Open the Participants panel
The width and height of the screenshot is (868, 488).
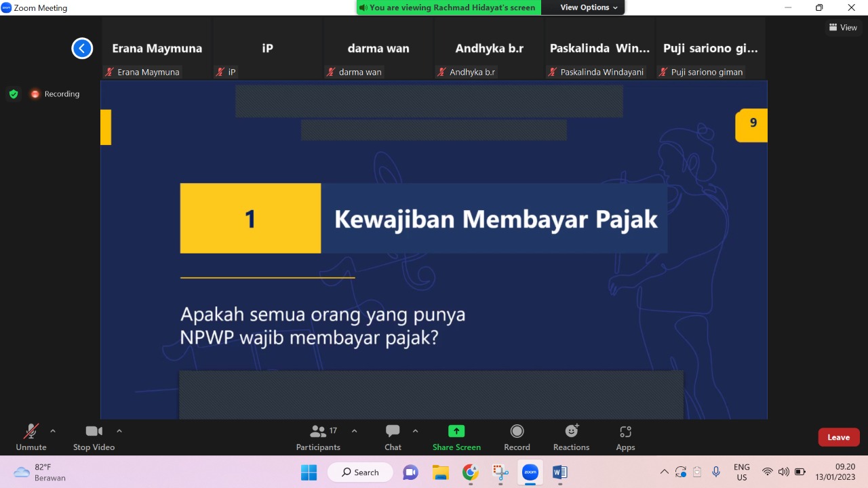click(x=318, y=437)
